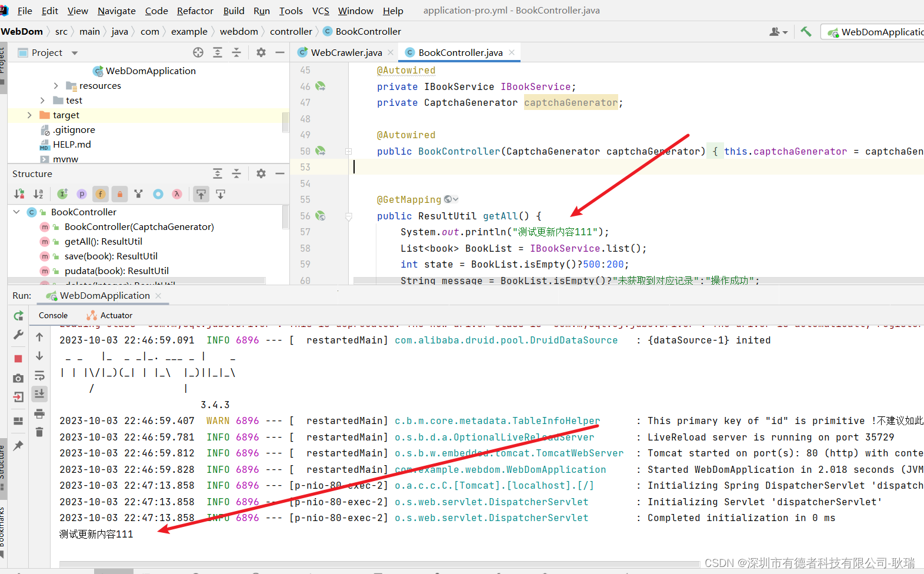Toggle Soft-Wrap in the console toolbar
This screenshot has width=924, height=574.
point(39,375)
